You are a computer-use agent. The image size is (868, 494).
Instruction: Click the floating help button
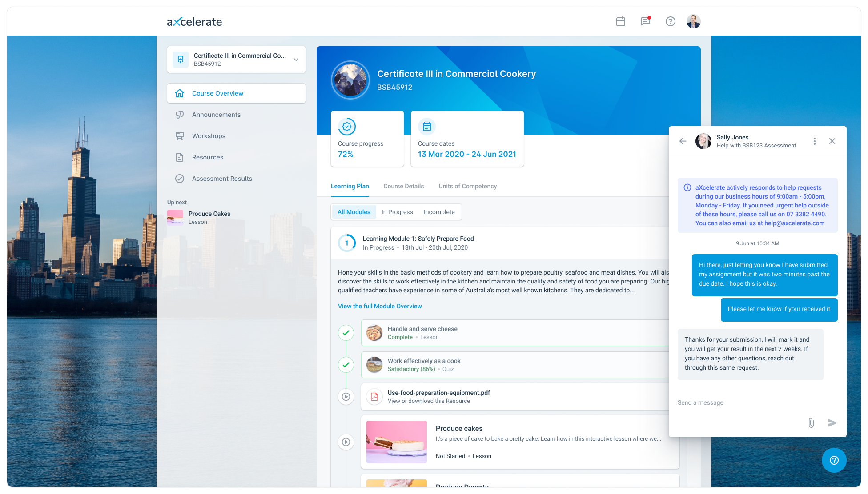[834, 460]
